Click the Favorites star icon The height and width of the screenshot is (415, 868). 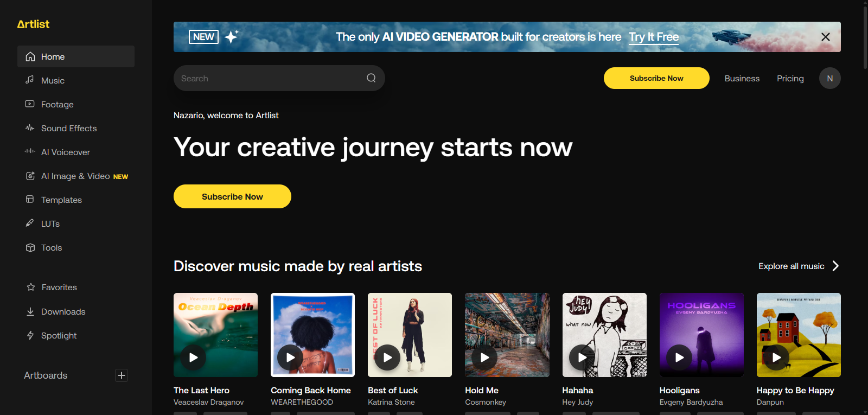pos(31,287)
